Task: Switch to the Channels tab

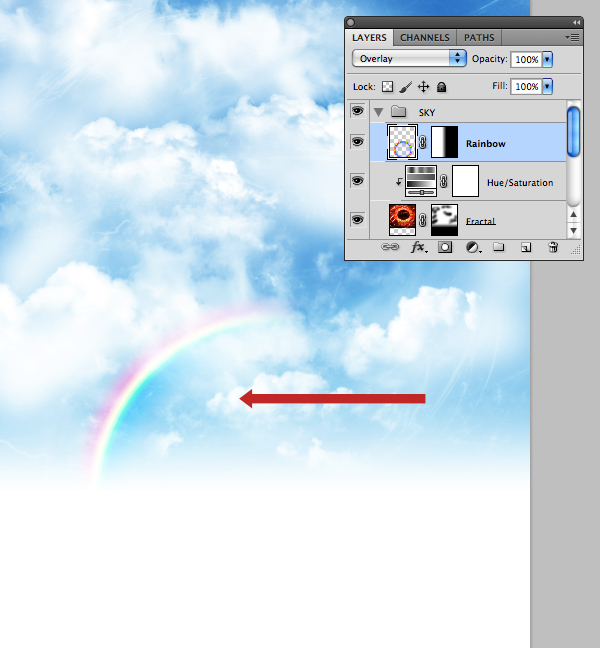Action: (425, 38)
